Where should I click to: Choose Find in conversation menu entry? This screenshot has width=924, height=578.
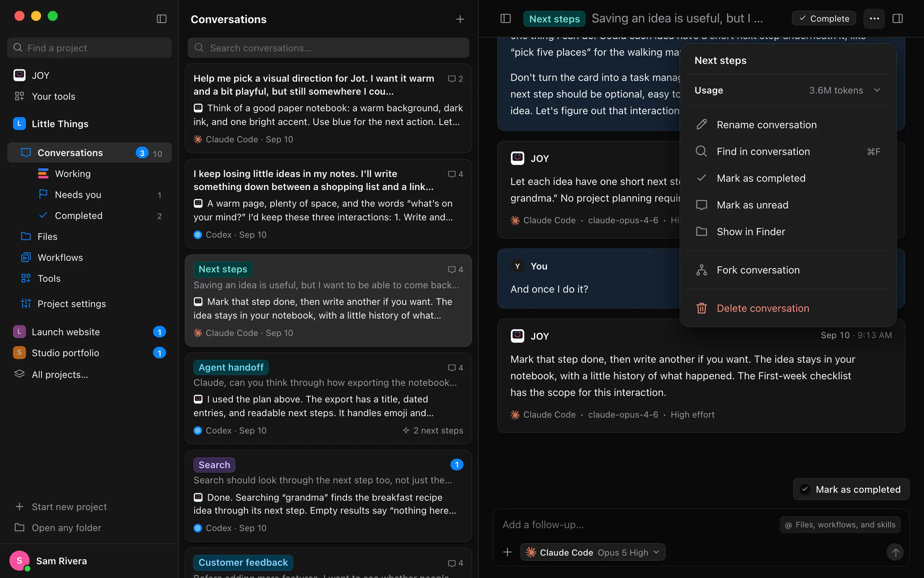pyautogui.click(x=788, y=151)
